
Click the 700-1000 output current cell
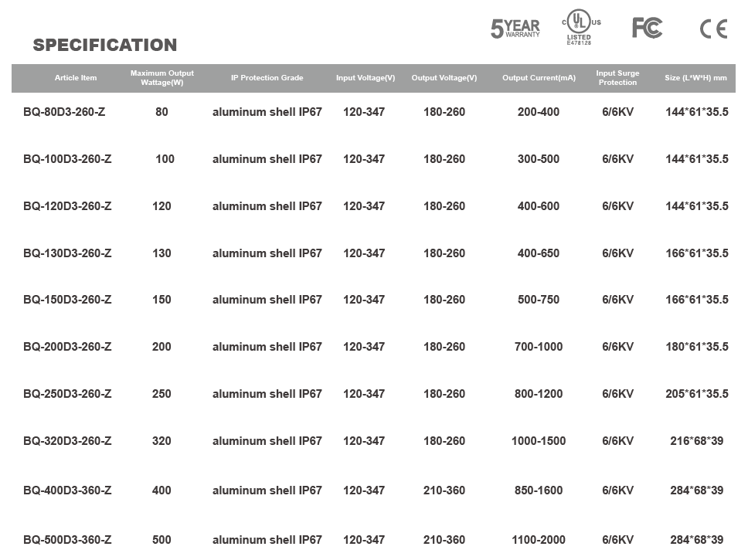coord(539,347)
